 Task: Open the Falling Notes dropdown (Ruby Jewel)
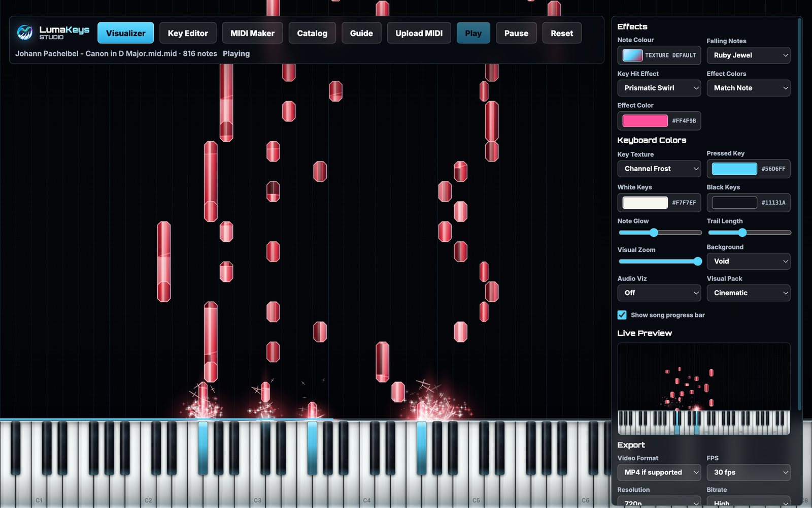pos(749,55)
